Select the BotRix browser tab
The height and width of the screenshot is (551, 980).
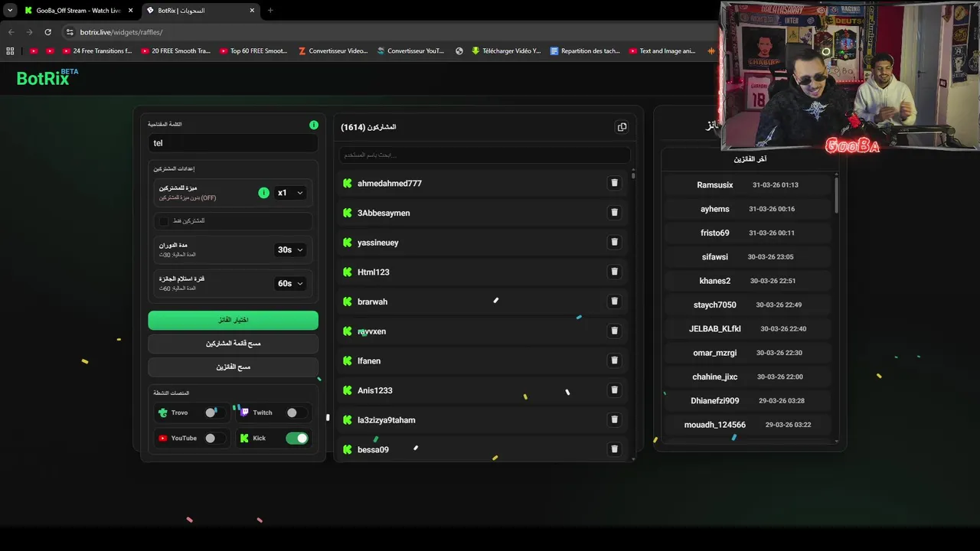pyautogui.click(x=201, y=11)
